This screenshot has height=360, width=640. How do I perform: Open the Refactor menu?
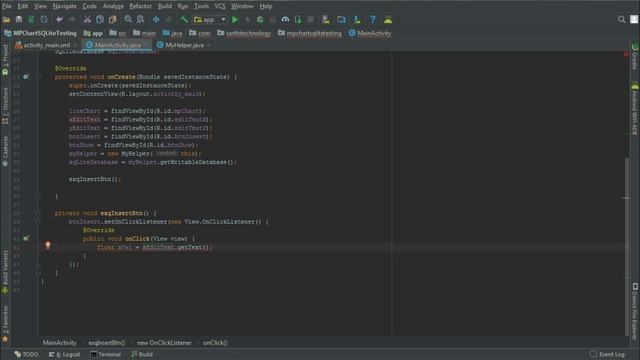click(x=140, y=6)
